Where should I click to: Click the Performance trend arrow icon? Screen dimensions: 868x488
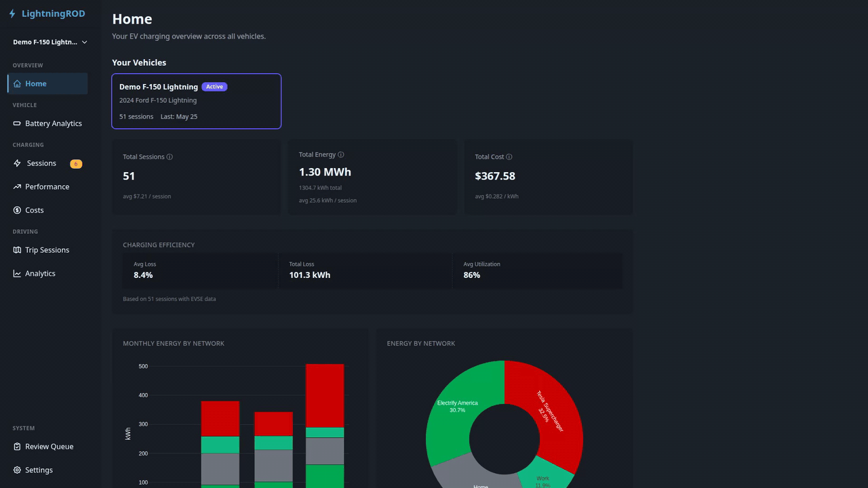click(17, 186)
